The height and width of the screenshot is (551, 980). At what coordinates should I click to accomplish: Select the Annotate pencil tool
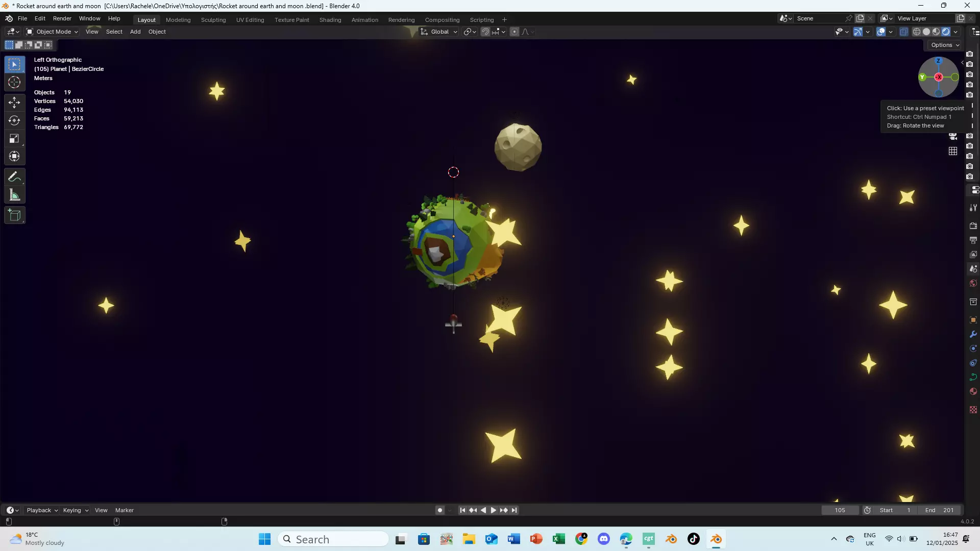(x=14, y=177)
